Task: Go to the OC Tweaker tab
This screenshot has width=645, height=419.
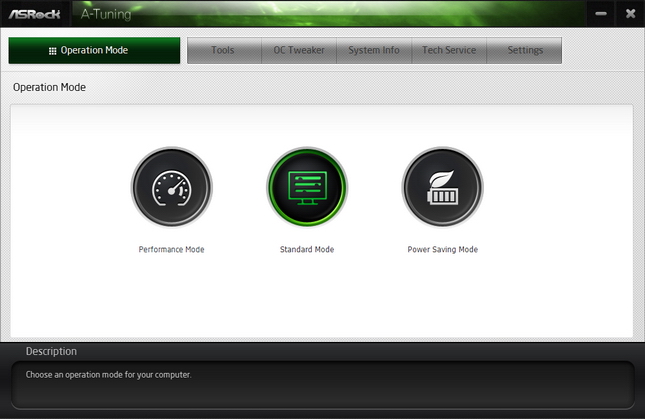Action: [x=299, y=51]
